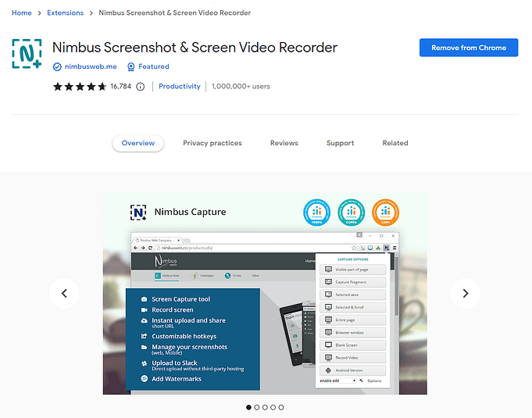The height and width of the screenshot is (418, 532).
Task: Select the fifth carousel dot
Action: pyautogui.click(x=281, y=407)
